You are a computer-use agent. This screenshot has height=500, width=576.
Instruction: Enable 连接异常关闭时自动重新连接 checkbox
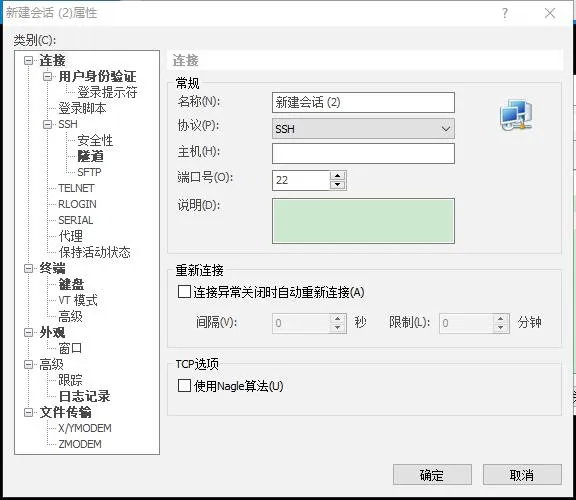(x=184, y=292)
